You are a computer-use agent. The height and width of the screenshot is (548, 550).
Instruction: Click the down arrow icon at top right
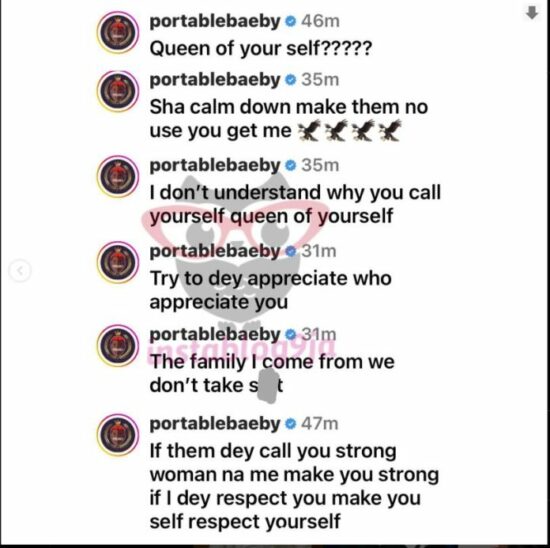532,13
